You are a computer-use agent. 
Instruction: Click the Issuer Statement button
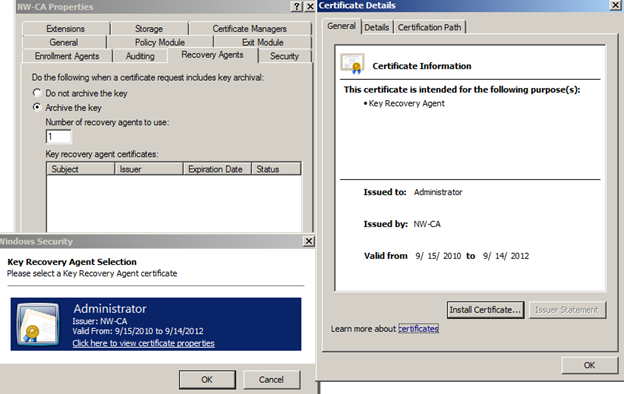[x=567, y=310]
